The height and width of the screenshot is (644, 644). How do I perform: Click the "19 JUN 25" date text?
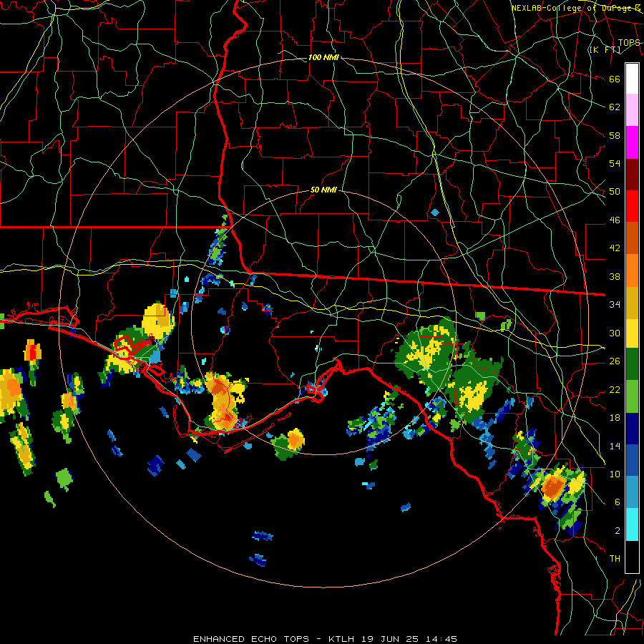point(390,639)
